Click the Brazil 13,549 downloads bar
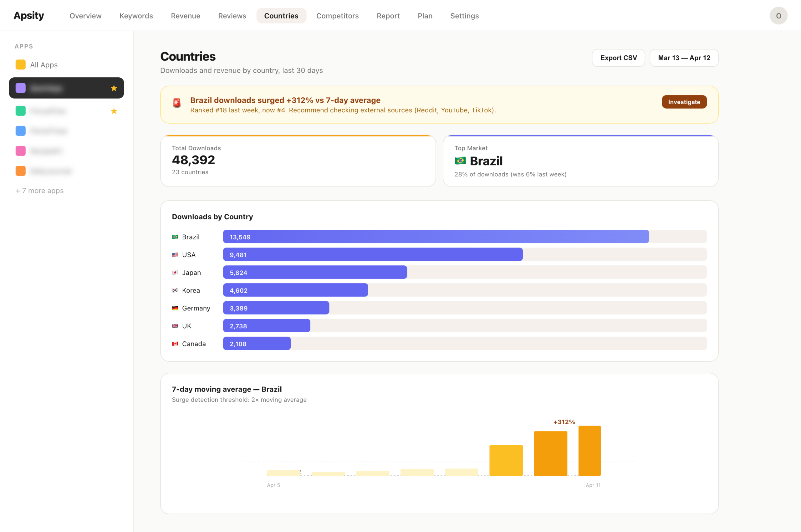The image size is (801, 532). coord(436,237)
